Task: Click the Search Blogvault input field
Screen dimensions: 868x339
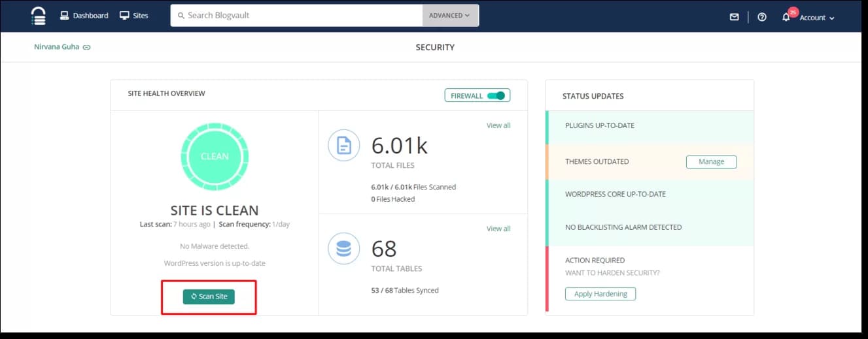Action: coord(296,16)
